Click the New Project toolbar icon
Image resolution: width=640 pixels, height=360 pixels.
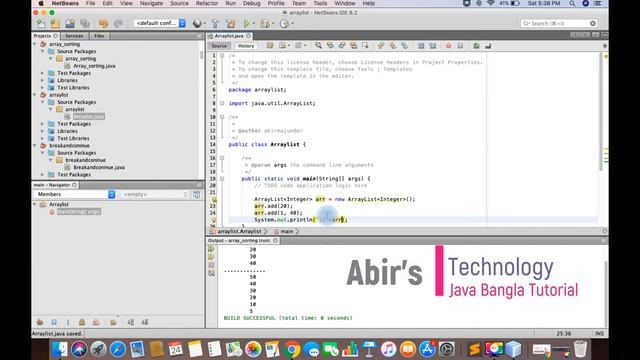tap(55, 24)
